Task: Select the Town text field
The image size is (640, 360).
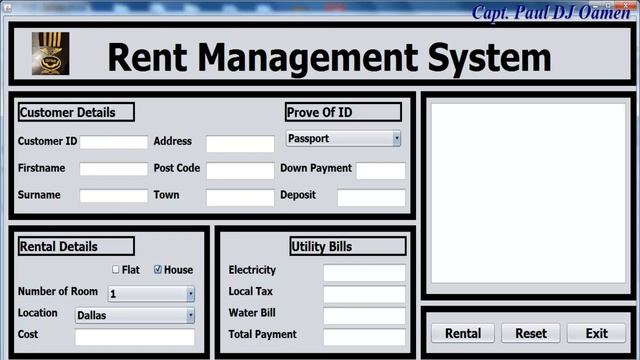Action: tap(240, 198)
